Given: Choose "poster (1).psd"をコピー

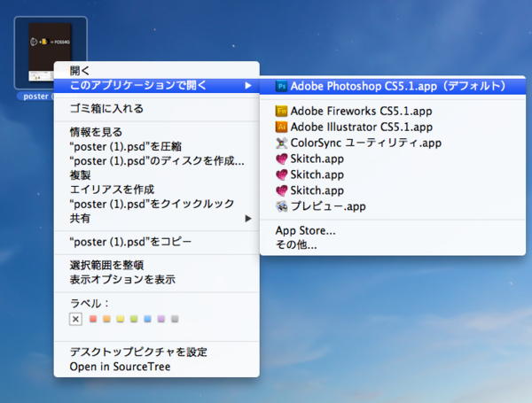Looking at the screenshot, I should point(157,242).
